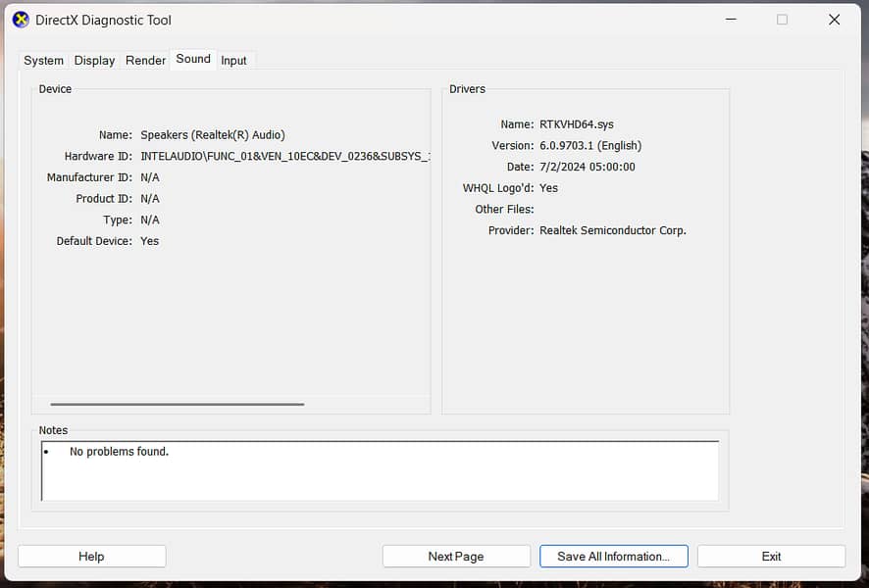Click the device name Speakers (Realtek(R) Audio)
The height and width of the screenshot is (588, 869).
point(213,135)
